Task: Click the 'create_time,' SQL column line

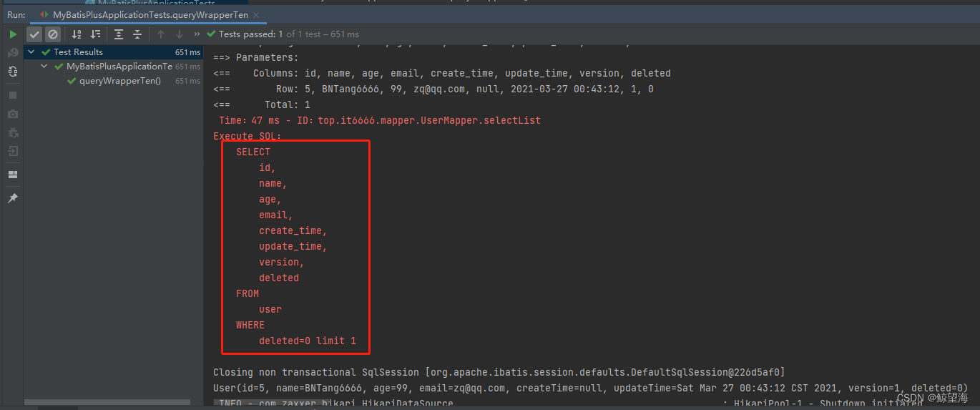Action: [293, 230]
